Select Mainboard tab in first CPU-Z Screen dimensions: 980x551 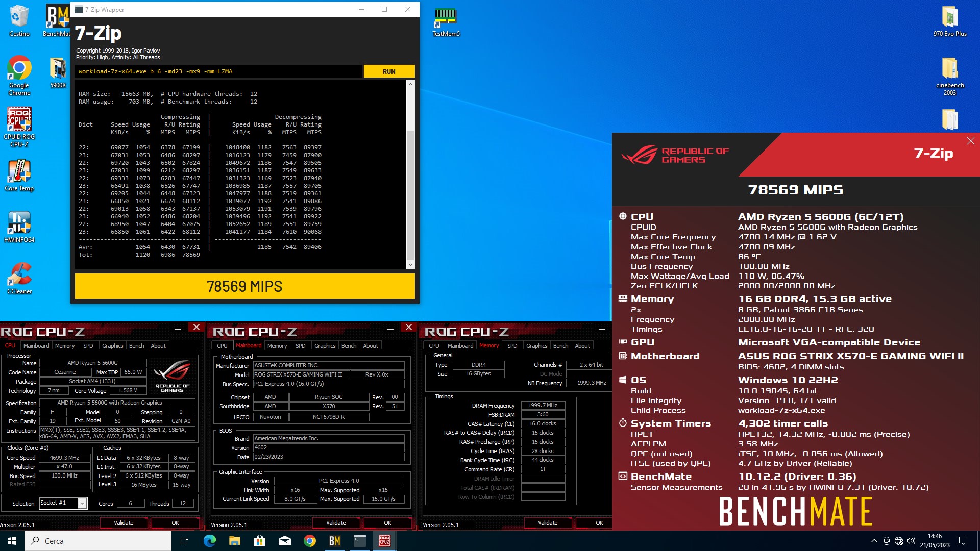36,346
